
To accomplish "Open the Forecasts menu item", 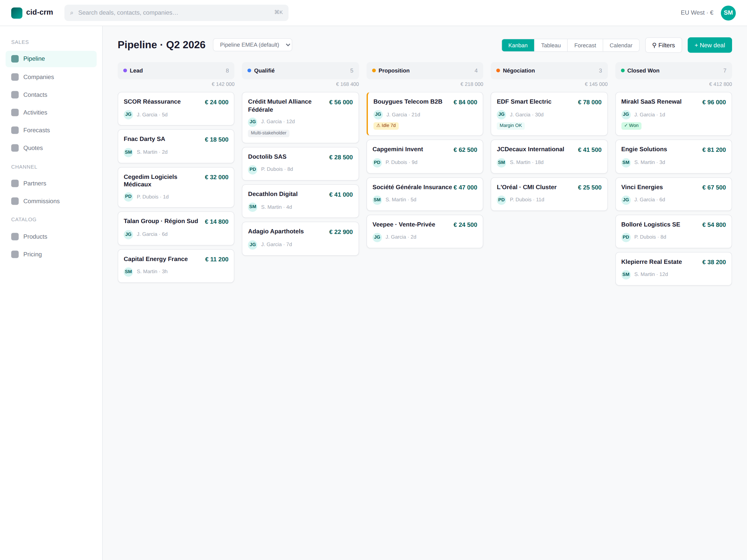I will point(51,130).
